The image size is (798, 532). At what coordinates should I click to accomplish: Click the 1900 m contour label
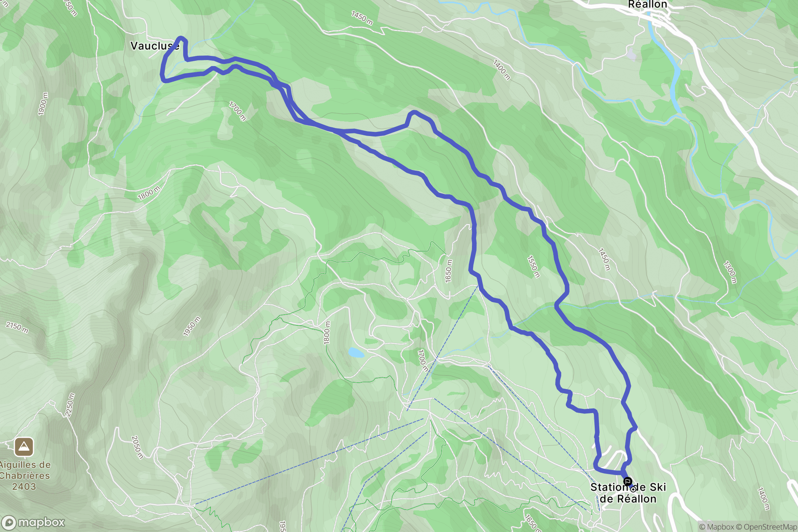point(43,104)
